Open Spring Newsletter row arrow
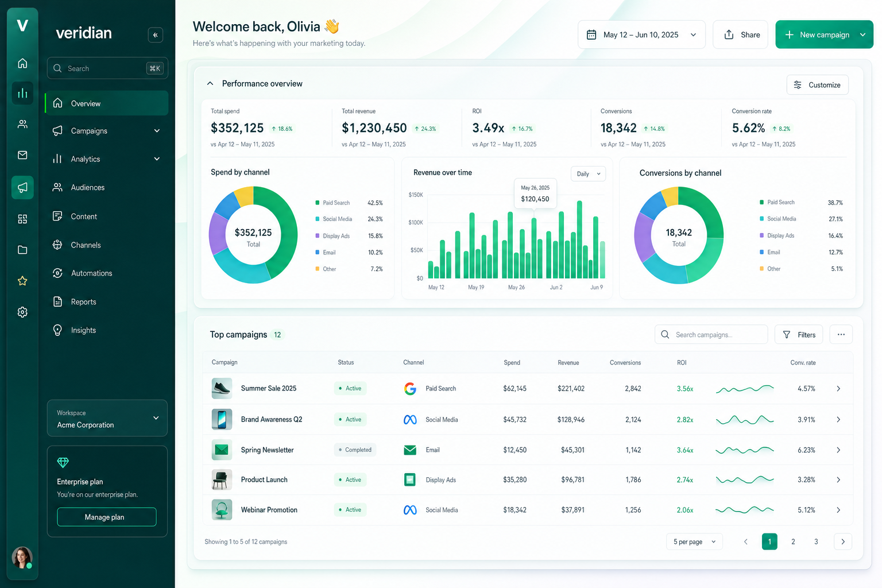 (838, 450)
